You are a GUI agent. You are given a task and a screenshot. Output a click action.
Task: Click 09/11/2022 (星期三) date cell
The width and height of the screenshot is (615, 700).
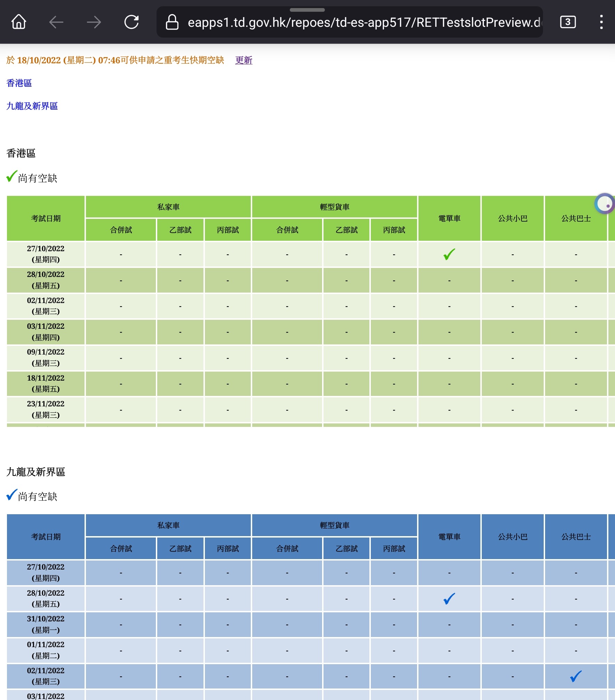(46, 358)
